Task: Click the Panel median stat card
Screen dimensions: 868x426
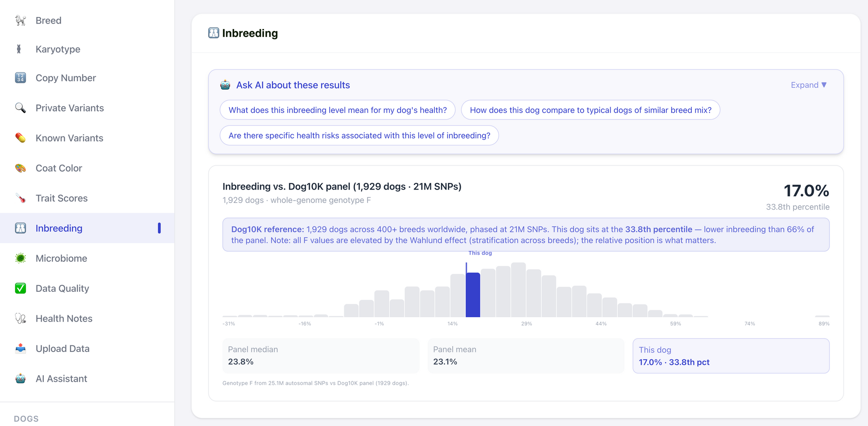Action: (x=321, y=356)
